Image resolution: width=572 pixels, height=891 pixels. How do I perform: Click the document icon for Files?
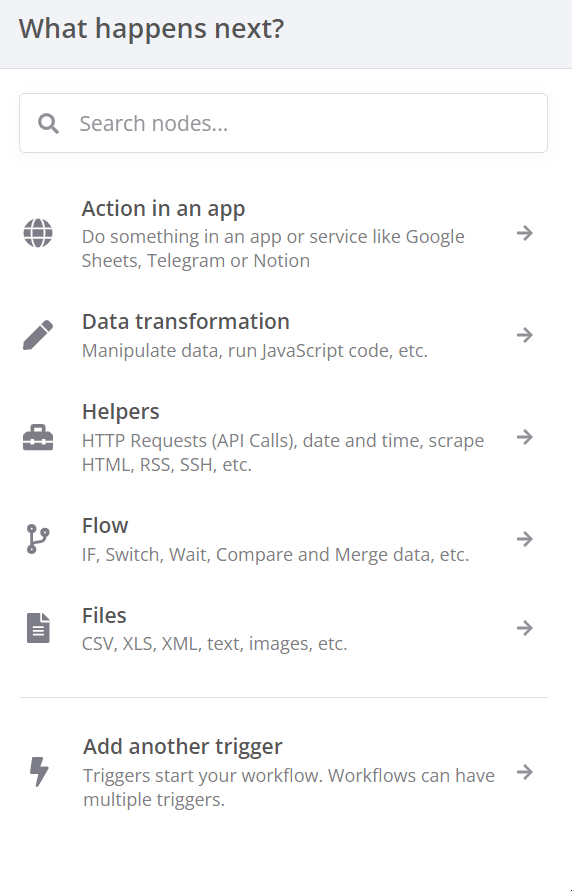point(38,628)
